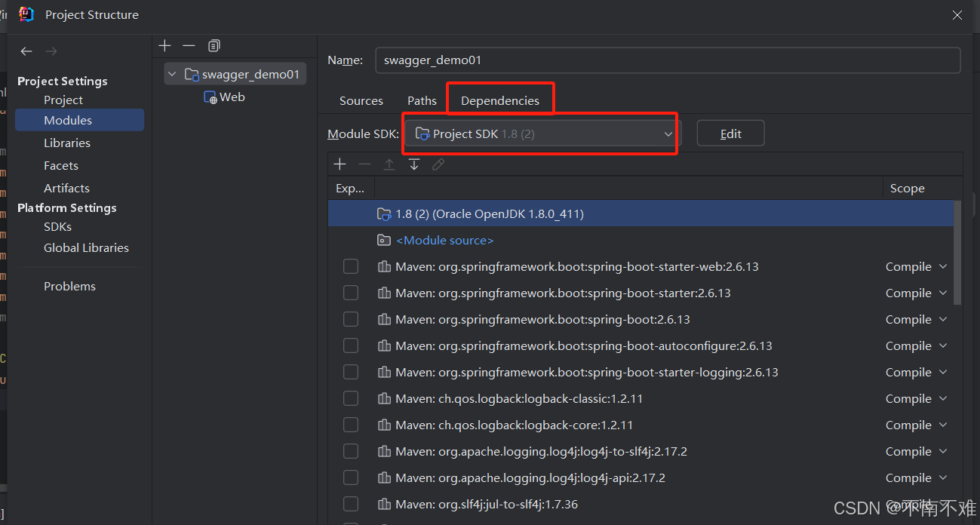Check export box for logback-classic:1.2.11
980x525 pixels.
coord(351,398)
